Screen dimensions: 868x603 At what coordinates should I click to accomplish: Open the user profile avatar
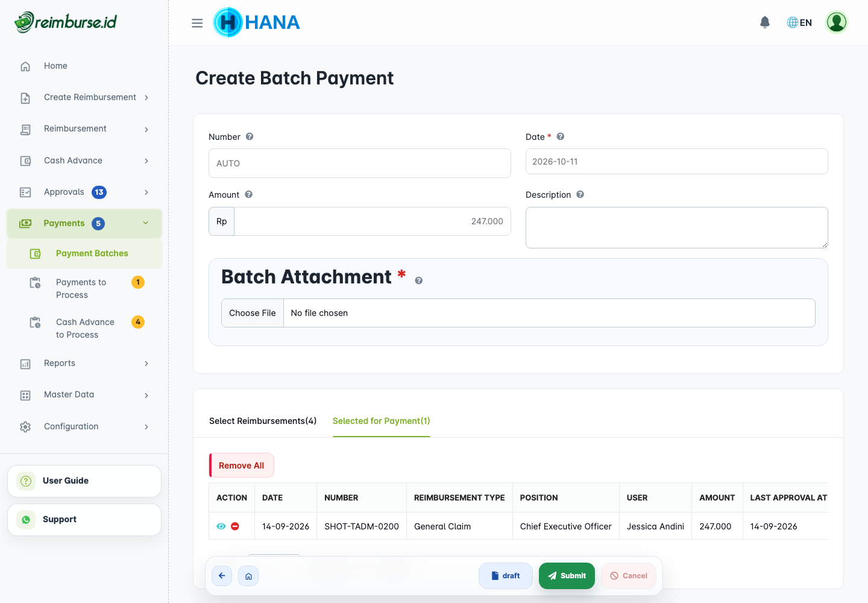[837, 22]
